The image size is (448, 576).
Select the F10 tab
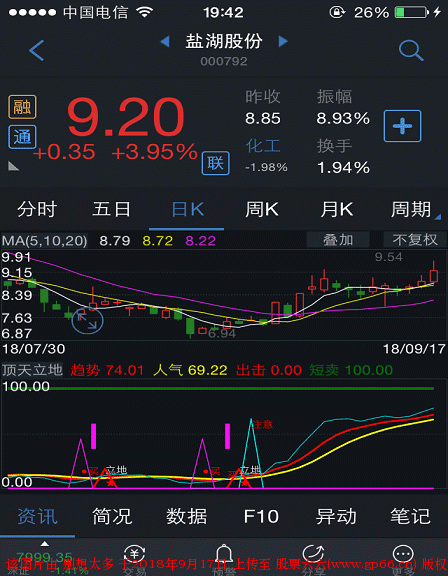click(261, 516)
